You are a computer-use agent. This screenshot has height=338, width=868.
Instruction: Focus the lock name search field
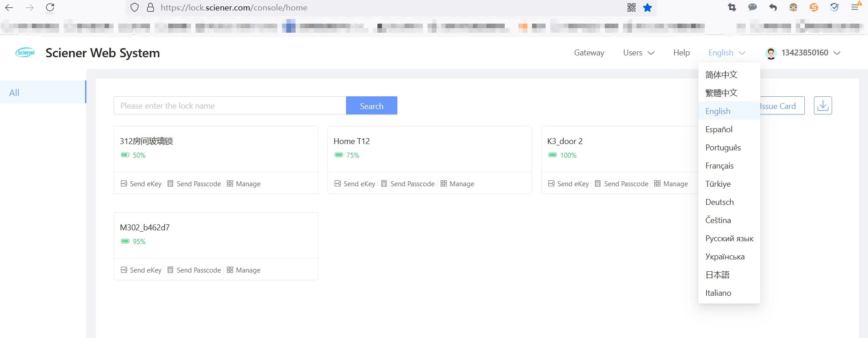230,105
